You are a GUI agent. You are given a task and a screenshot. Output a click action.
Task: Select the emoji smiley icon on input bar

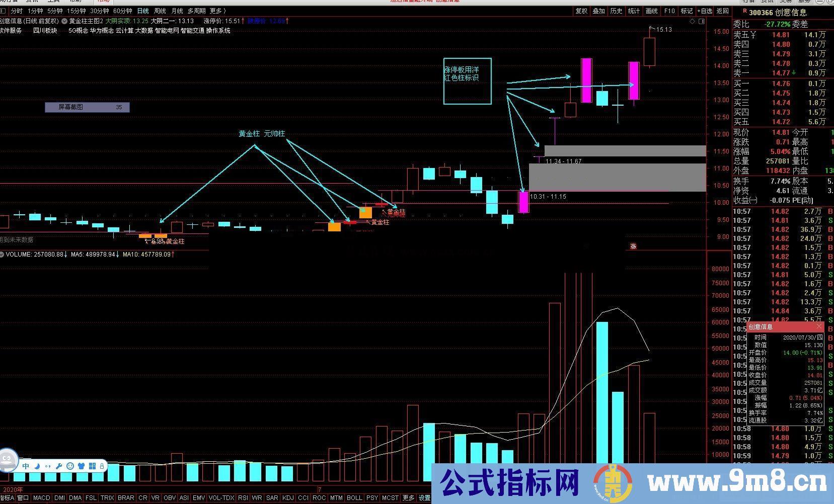(x=70, y=466)
